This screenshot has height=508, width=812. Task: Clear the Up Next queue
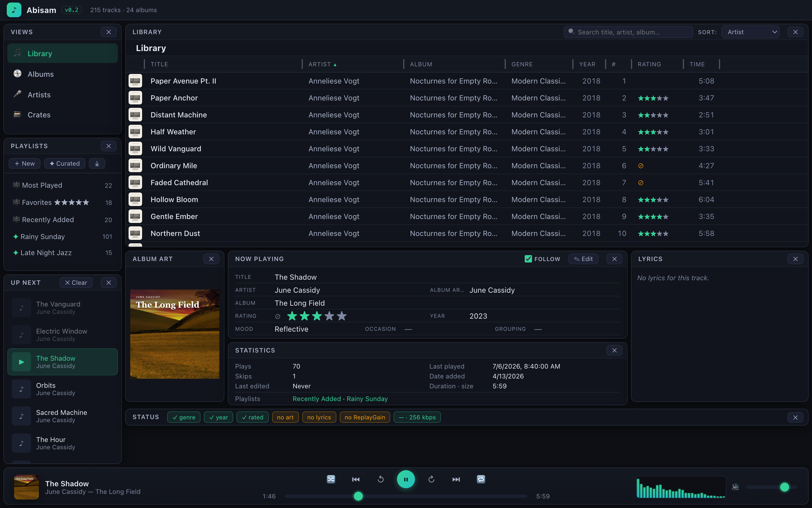pyautogui.click(x=76, y=283)
